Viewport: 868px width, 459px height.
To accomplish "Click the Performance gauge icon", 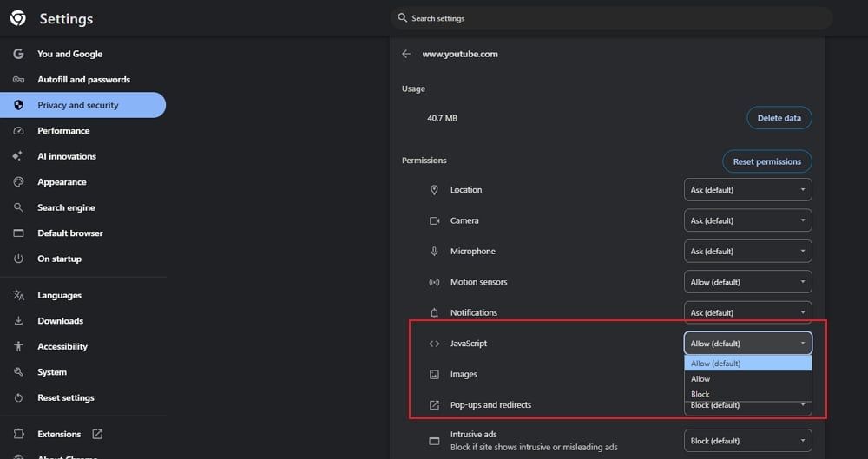I will [x=18, y=131].
